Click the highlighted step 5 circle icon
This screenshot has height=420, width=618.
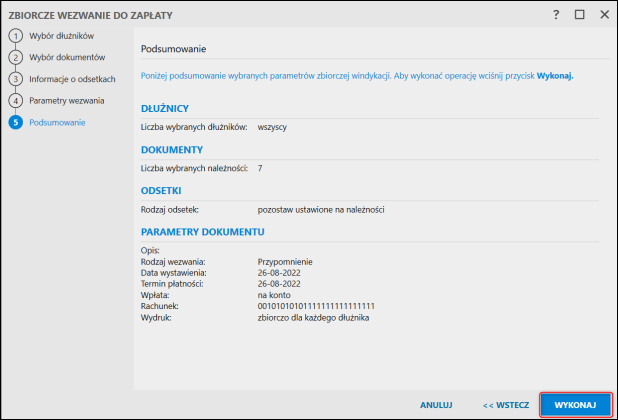pos(15,122)
